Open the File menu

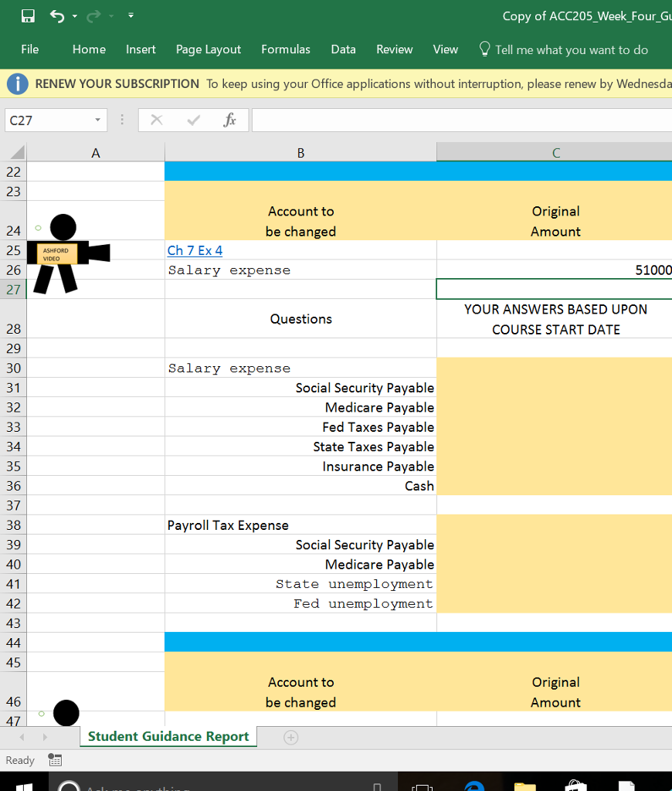click(29, 49)
